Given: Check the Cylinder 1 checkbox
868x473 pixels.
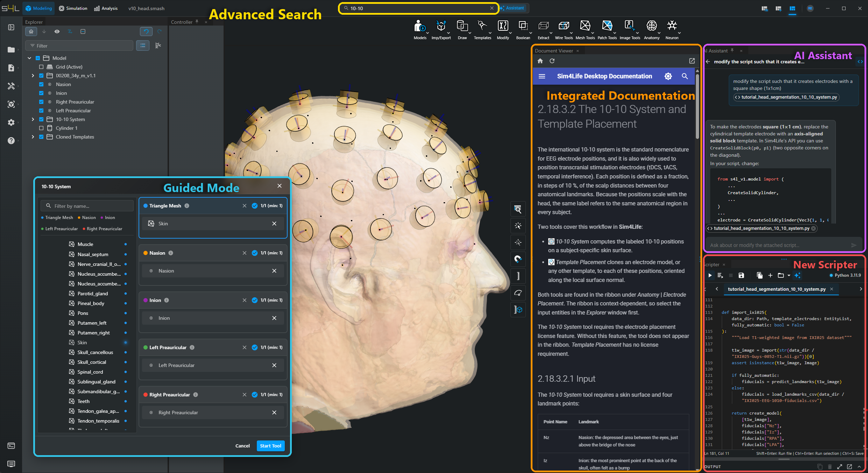Looking at the screenshot, I should (x=41, y=128).
